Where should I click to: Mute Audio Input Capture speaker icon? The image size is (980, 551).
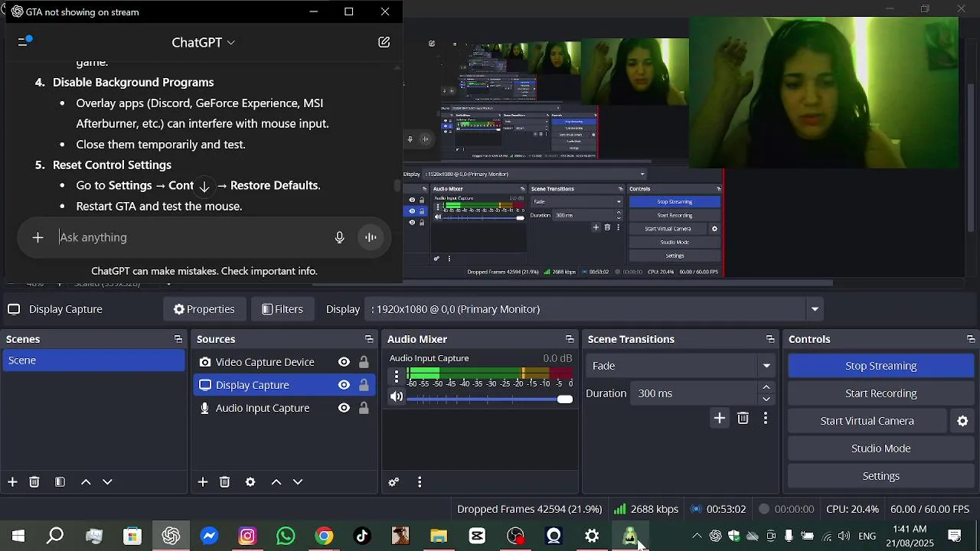tap(396, 396)
